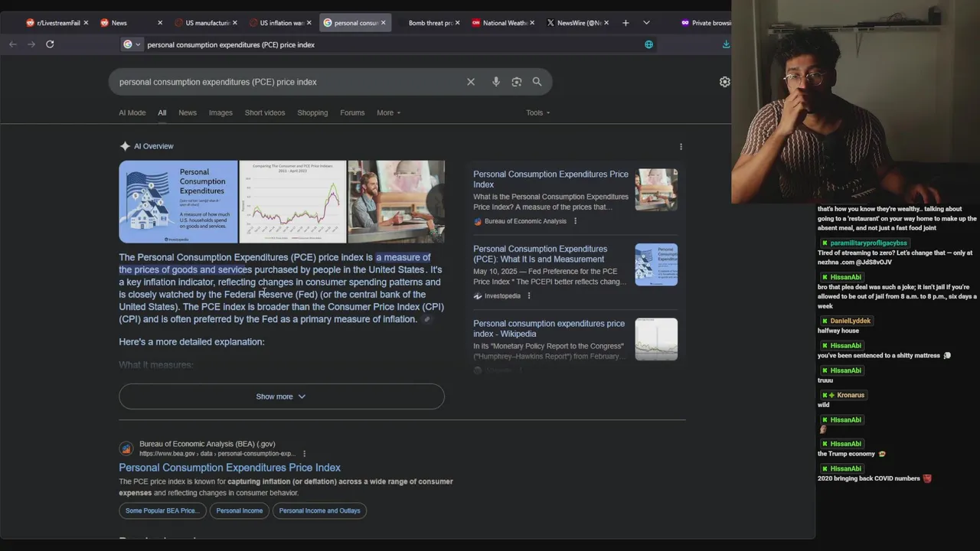Click the link icon after AI overview paragraph
980x551 pixels.
coord(427,319)
